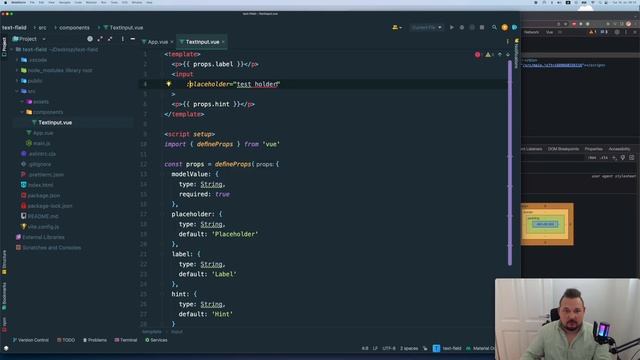The image size is (640, 360).
Task: Open the TODO tool window
Action: (x=66, y=340)
